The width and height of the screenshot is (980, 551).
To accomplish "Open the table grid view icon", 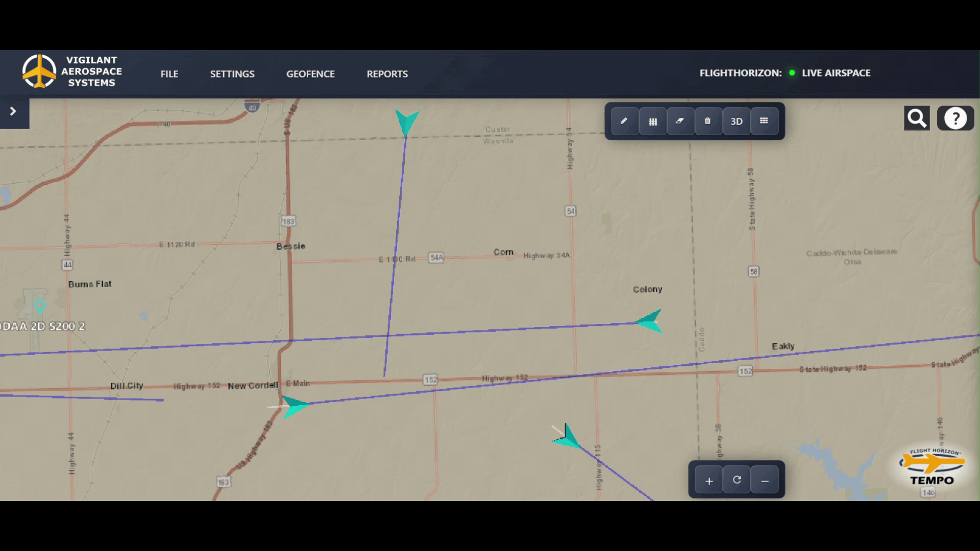I will coord(764,121).
